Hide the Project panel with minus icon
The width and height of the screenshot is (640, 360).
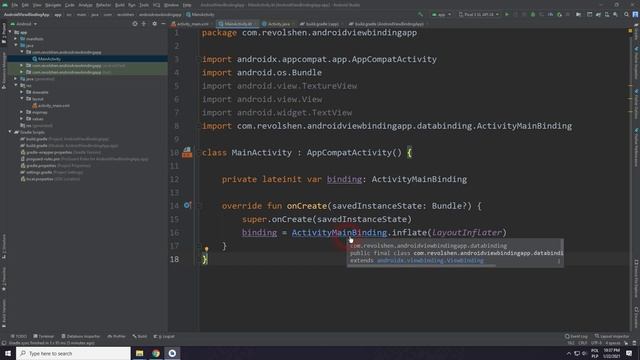163,24
